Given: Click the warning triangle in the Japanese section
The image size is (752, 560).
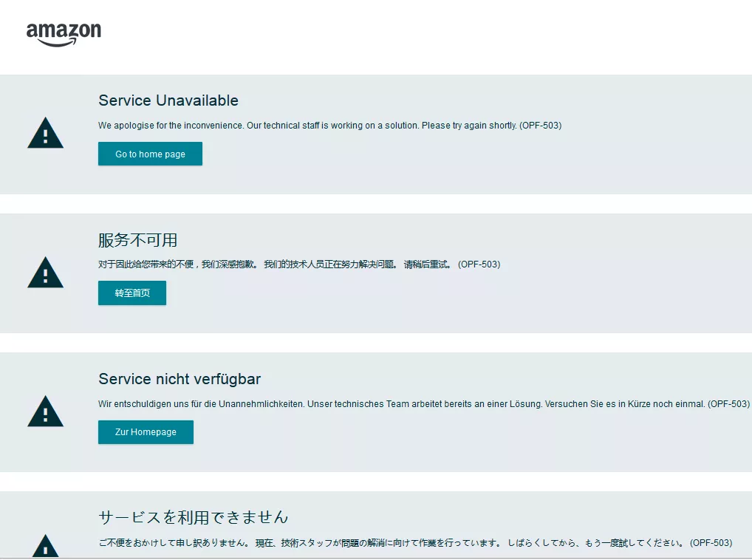Looking at the screenshot, I should click(46, 547).
